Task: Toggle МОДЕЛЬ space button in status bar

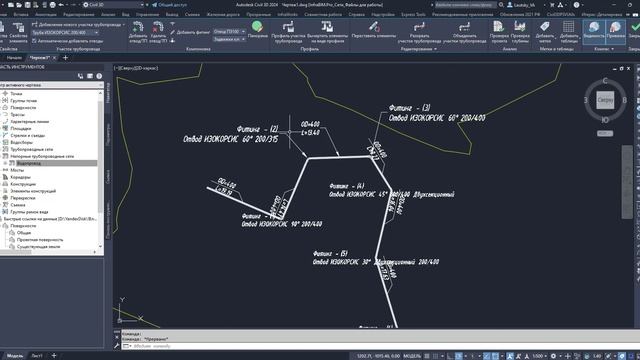Action: 412,356
